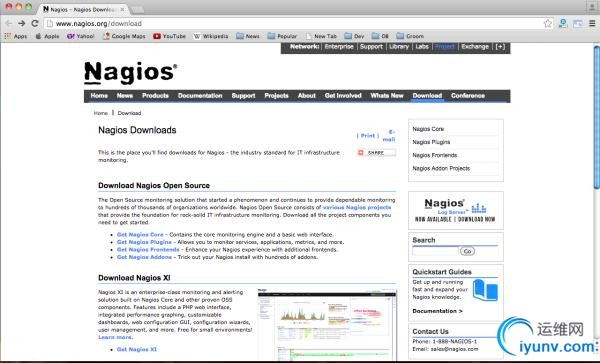Open Support in main navigation
The width and height of the screenshot is (600, 363).
tap(243, 96)
